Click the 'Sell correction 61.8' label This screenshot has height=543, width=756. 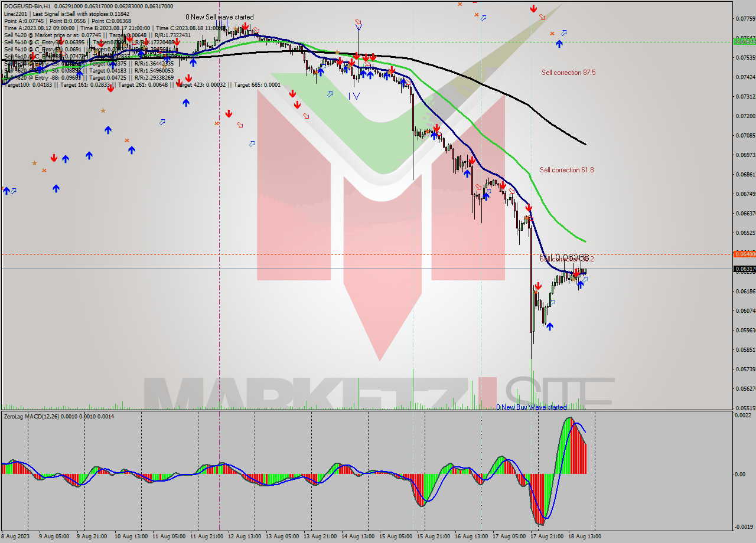(x=566, y=169)
